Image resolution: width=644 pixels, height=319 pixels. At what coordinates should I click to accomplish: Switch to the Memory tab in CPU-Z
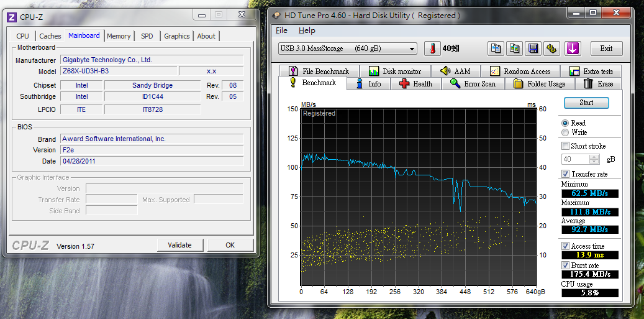point(119,36)
